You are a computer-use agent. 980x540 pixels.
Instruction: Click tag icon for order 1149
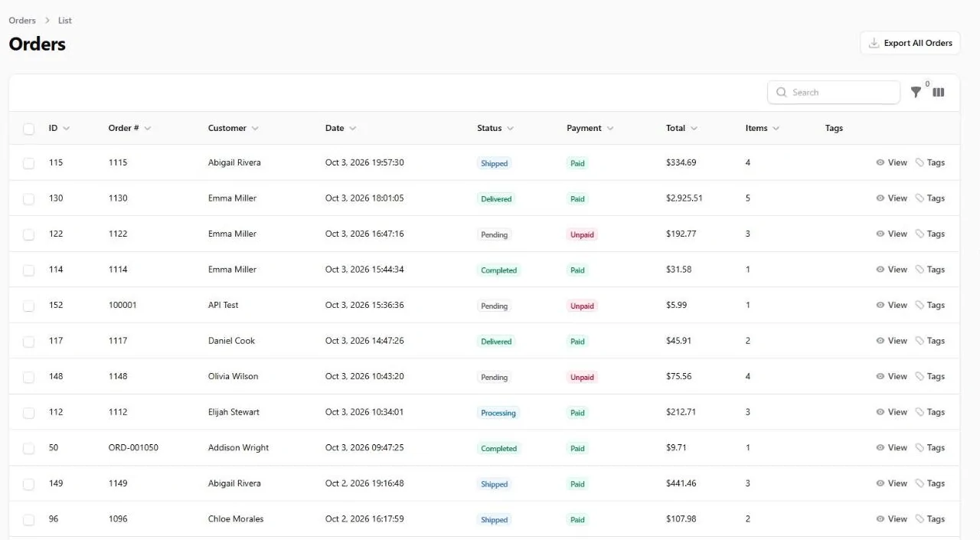tap(920, 483)
